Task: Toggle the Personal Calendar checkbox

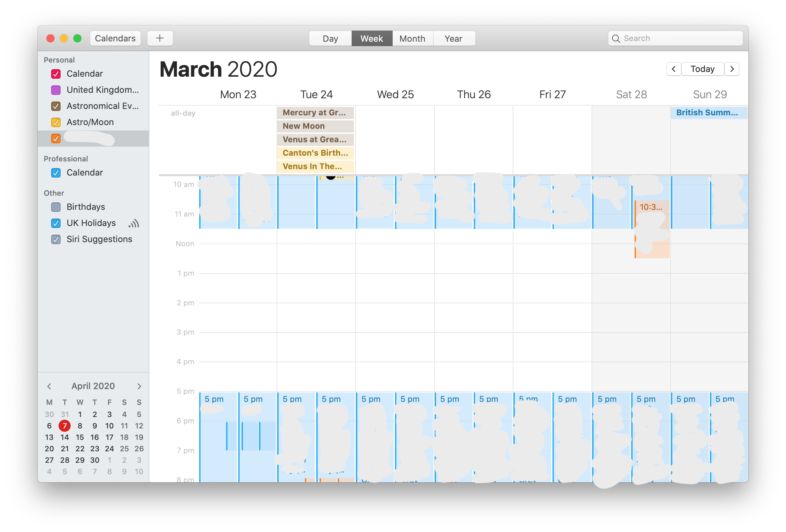Action: tap(56, 74)
